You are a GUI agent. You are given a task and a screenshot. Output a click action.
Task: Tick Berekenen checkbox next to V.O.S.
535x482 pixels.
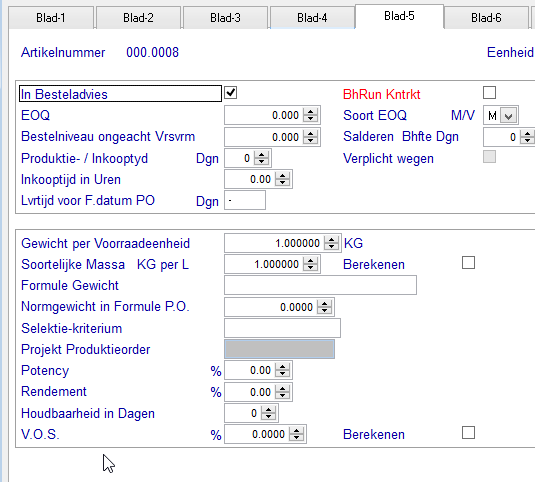[x=468, y=433]
